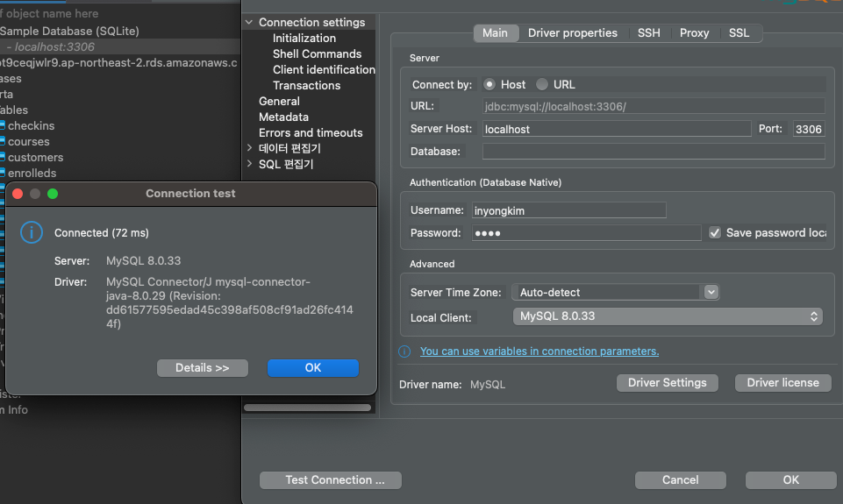Select Sample Database (SQLite) in navigator
This screenshot has width=843, height=504.
click(69, 32)
